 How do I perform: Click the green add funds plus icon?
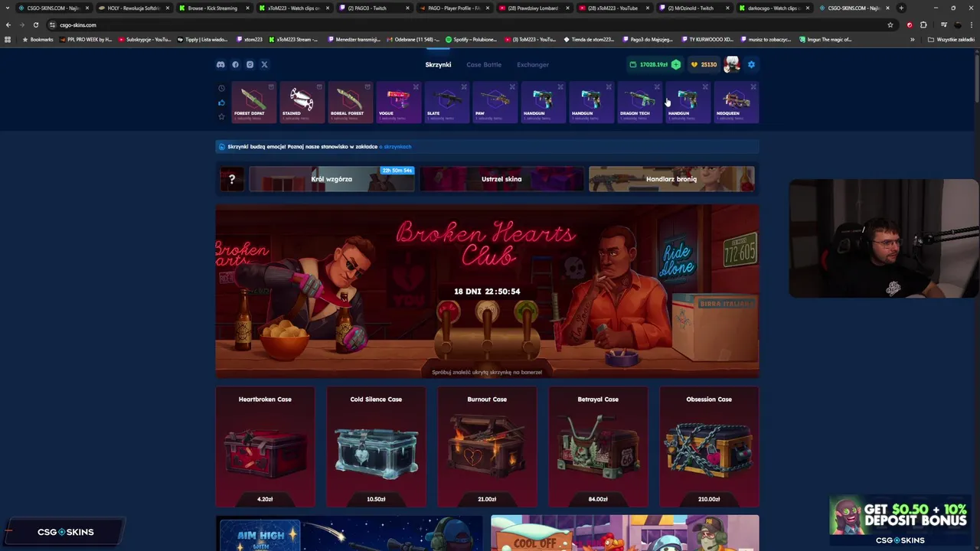[x=676, y=64]
